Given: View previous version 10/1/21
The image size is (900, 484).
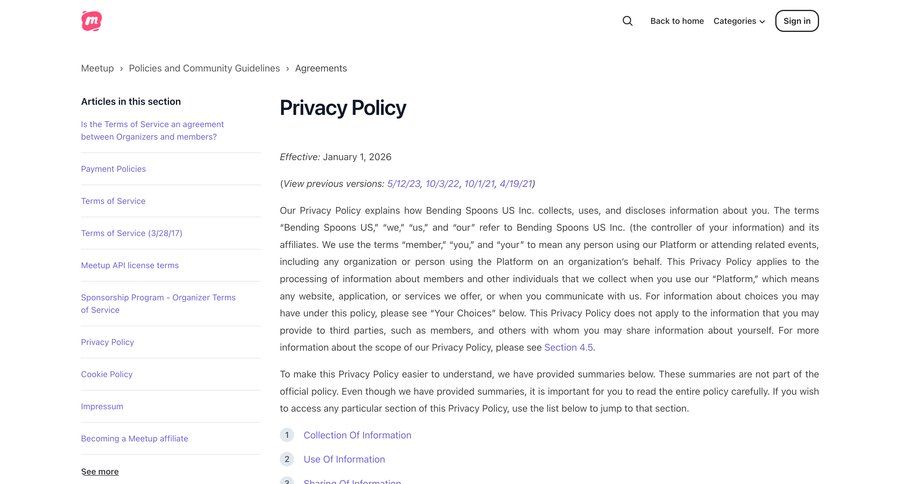Looking at the screenshot, I should 479,184.
